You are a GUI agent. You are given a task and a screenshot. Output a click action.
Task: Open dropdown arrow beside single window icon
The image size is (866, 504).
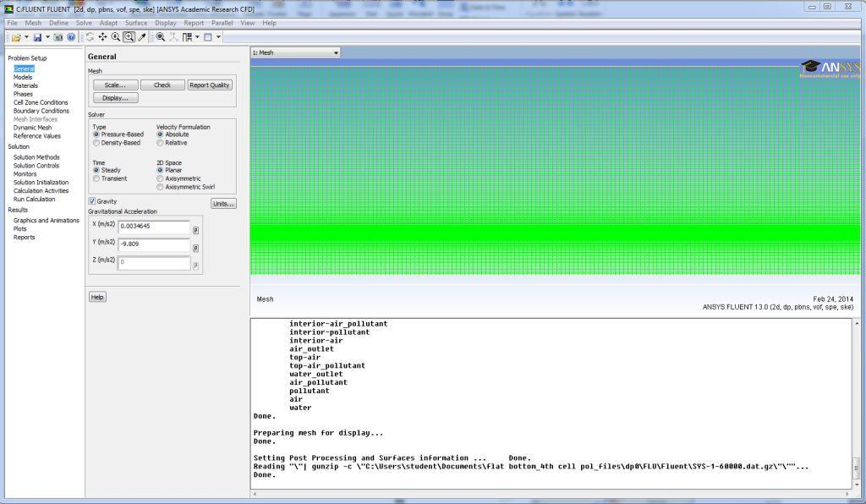click(218, 37)
